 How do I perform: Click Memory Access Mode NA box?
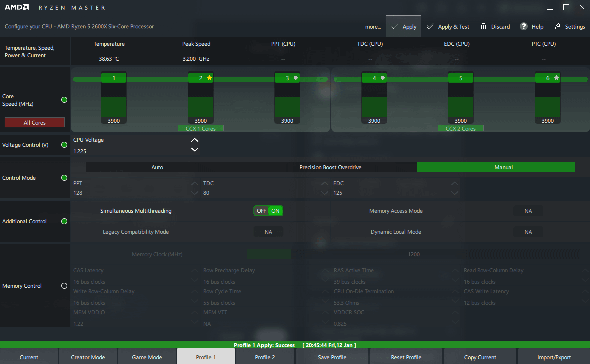[528, 211]
